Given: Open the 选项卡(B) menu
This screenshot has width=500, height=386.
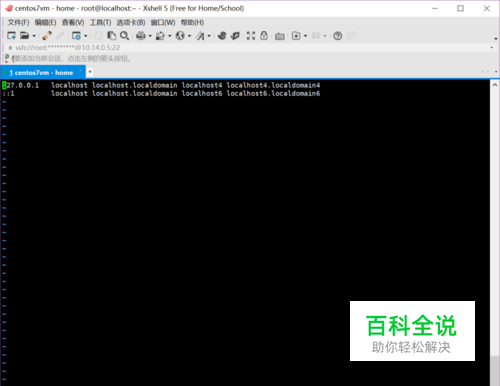Looking at the screenshot, I should 130,22.
